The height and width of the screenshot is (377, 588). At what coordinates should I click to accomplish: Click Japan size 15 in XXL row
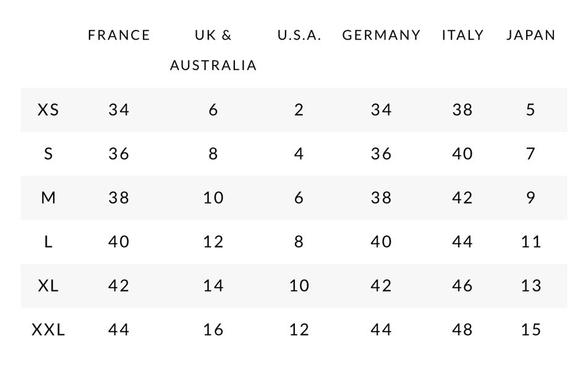[x=530, y=330]
